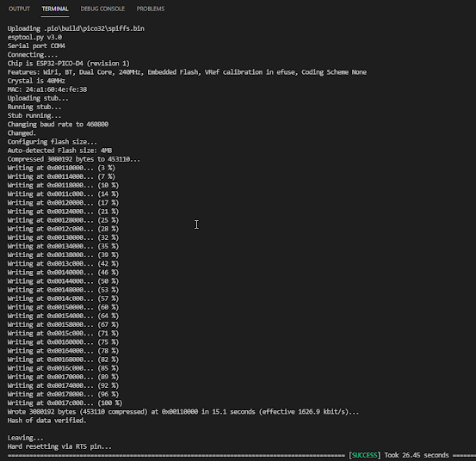This screenshot has height=461, width=476.
Task: Switch to the OUTPUT tab
Action: tap(19, 9)
